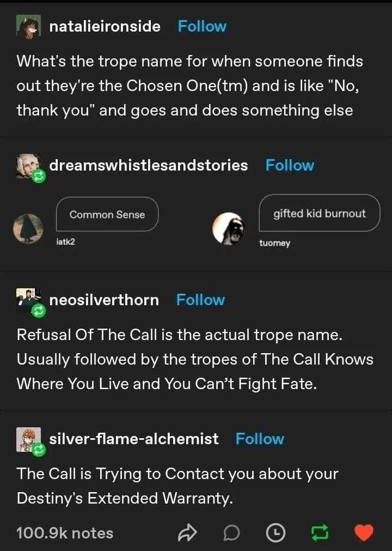Open the natalieironside username link
Screen dimensions: 392x551
coord(105,26)
